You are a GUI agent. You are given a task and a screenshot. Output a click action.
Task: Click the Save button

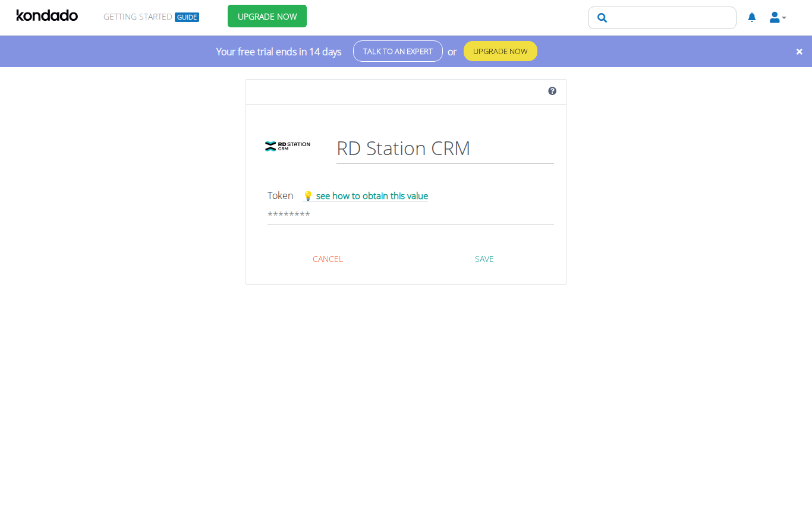point(484,259)
